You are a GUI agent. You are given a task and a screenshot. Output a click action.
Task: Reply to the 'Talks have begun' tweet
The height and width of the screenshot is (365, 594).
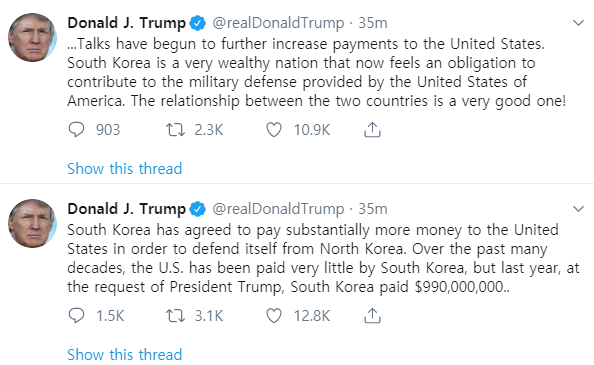tap(76, 130)
